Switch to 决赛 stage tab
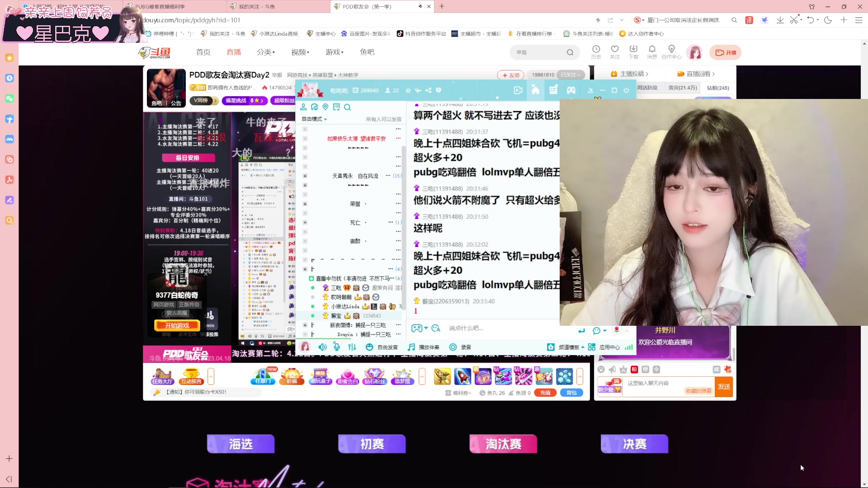The height and width of the screenshot is (488, 868). tap(634, 444)
